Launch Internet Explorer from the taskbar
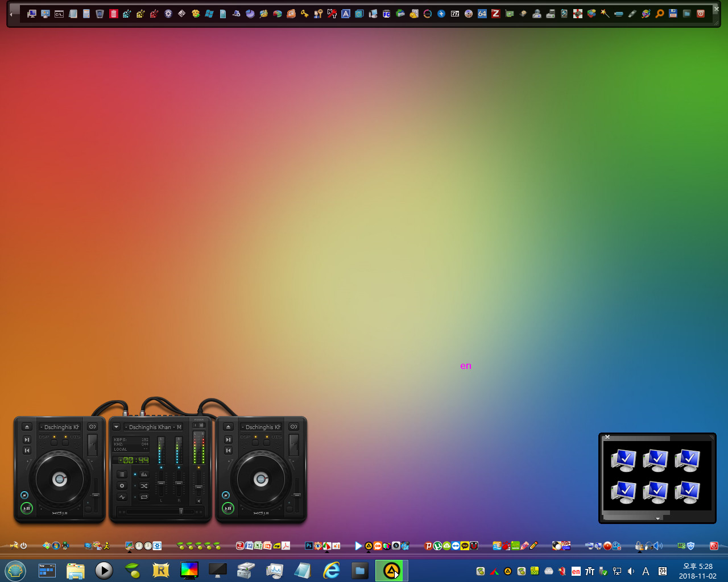 coord(331,571)
